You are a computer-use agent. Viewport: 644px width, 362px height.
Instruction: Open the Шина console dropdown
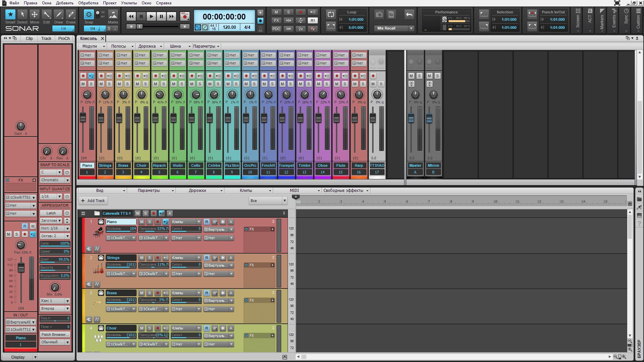[x=180, y=46]
